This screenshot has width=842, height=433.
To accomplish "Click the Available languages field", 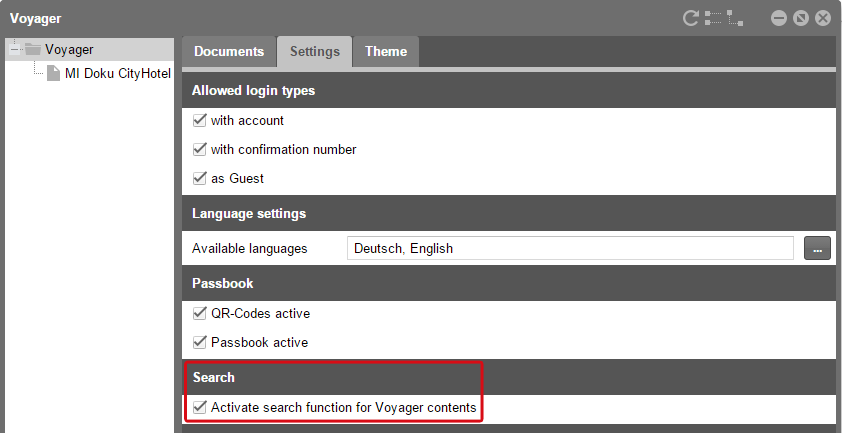I will coord(570,248).
